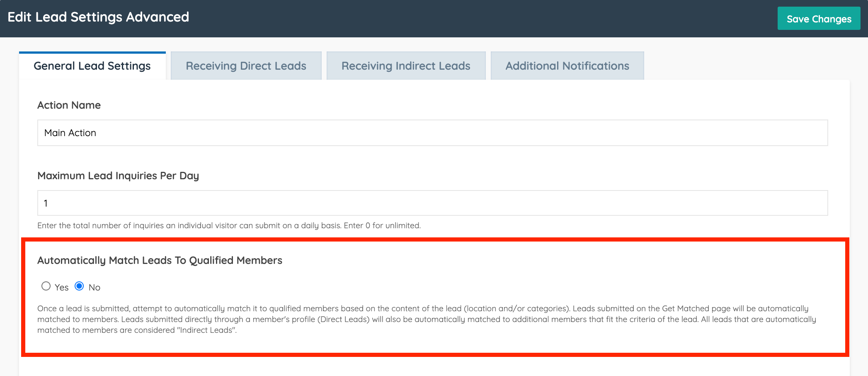The height and width of the screenshot is (376, 868).
Task: Click the Action Name input field
Action: [x=433, y=133]
